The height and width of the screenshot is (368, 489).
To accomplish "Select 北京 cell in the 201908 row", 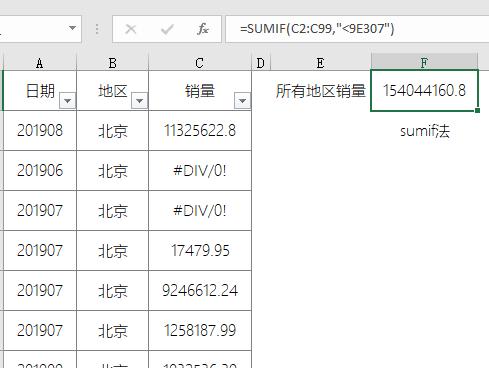I will pyautogui.click(x=113, y=131).
